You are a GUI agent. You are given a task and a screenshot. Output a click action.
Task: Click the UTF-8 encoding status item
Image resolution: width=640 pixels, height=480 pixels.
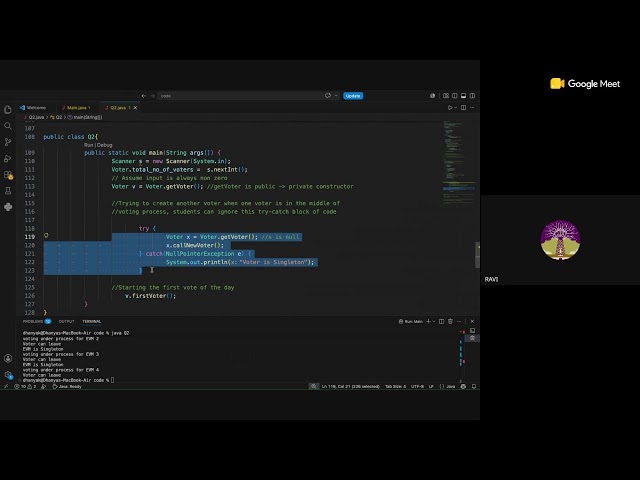click(417, 387)
